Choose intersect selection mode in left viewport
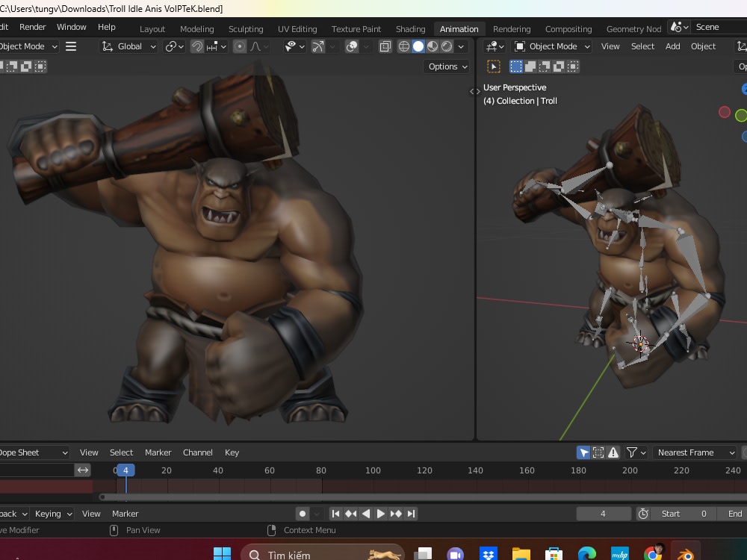Screen dimensions: 747x560 tap(40, 66)
